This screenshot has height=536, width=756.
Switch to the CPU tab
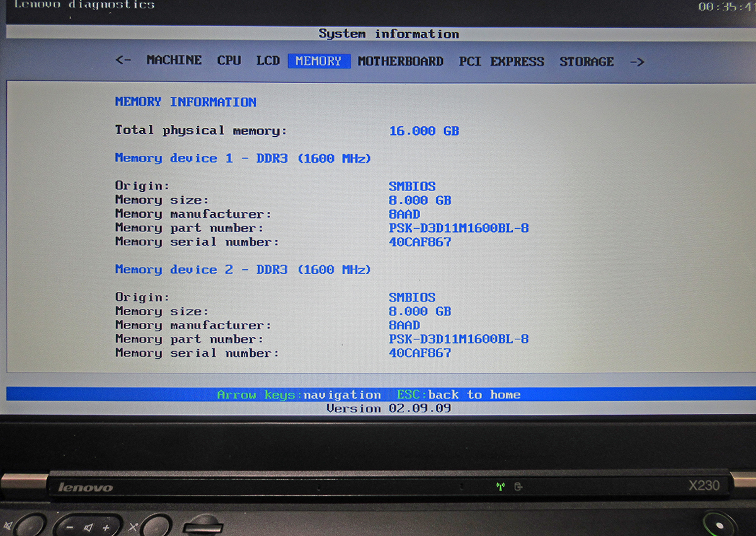[x=229, y=61]
